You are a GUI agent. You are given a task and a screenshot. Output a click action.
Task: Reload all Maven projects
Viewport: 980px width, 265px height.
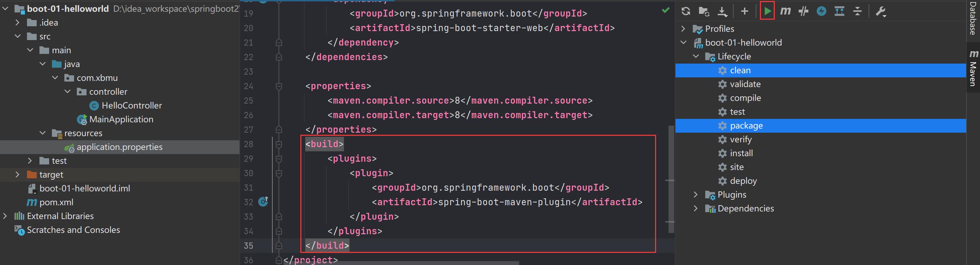(686, 11)
